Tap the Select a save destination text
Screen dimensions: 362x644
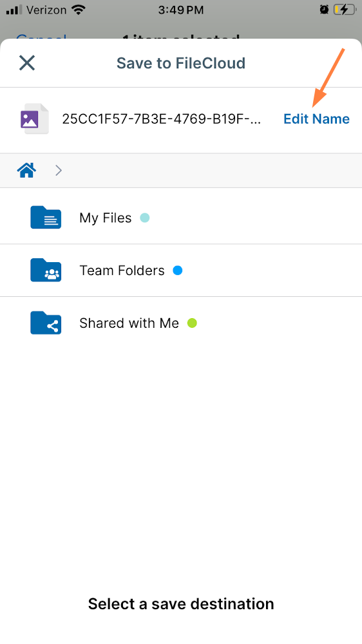[x=181, y=604]
